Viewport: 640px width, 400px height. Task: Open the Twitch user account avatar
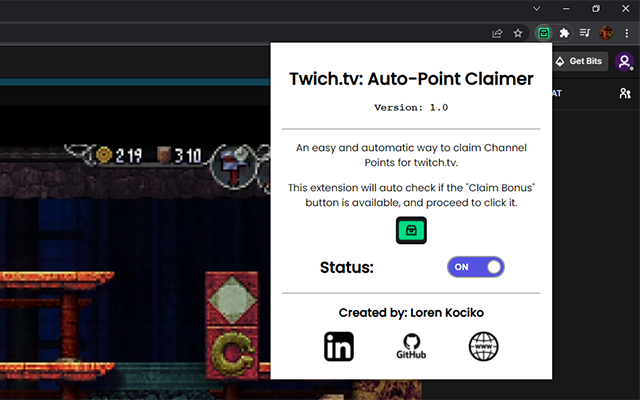coord(624,61)
